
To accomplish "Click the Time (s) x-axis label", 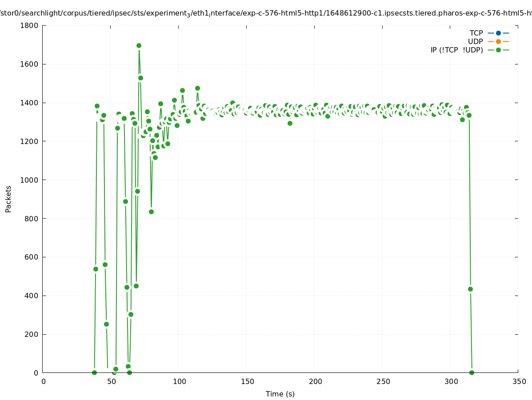I will coord(280,394).
